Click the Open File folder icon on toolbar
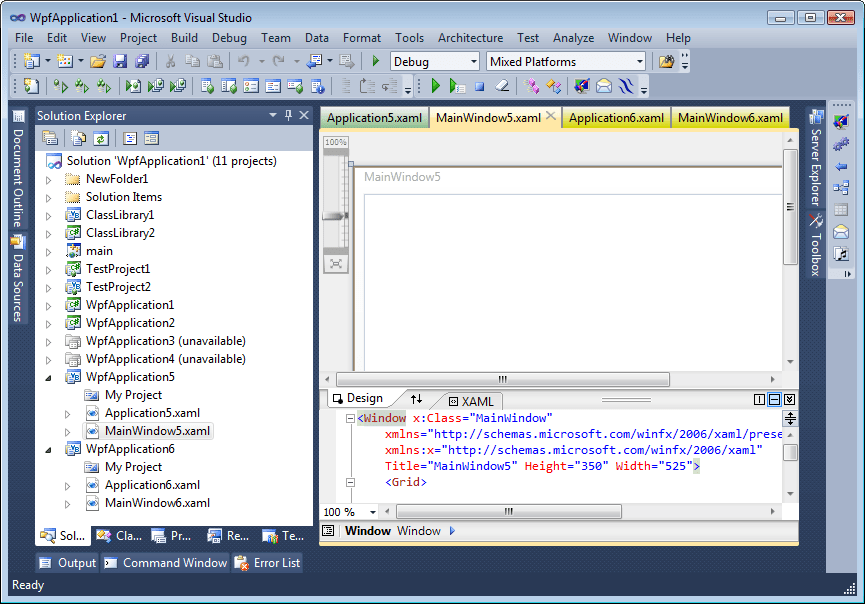The height and width of the screenshot is (604, 865). [97, 62]
